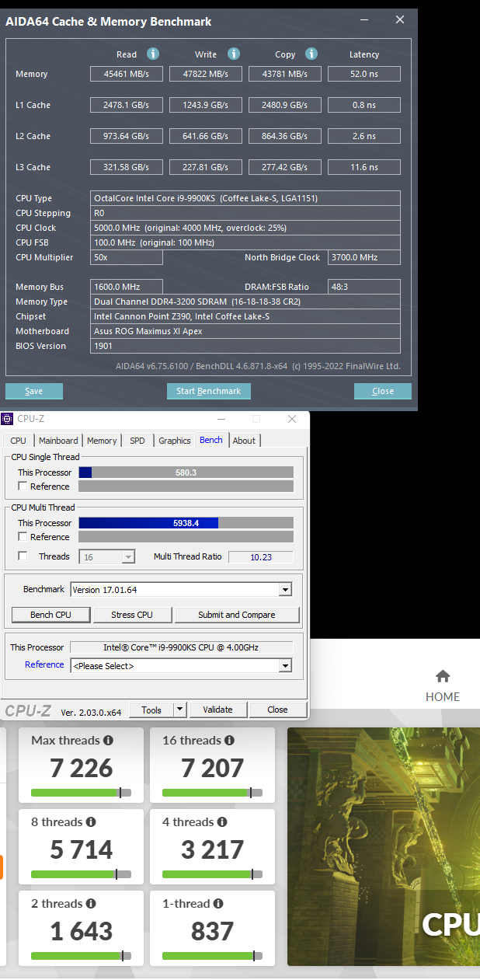Screen dimensions: 480x980
Task: Click Motherboard field Asus ROG Maximus XI Apex
Action: (x=245, y=331)
